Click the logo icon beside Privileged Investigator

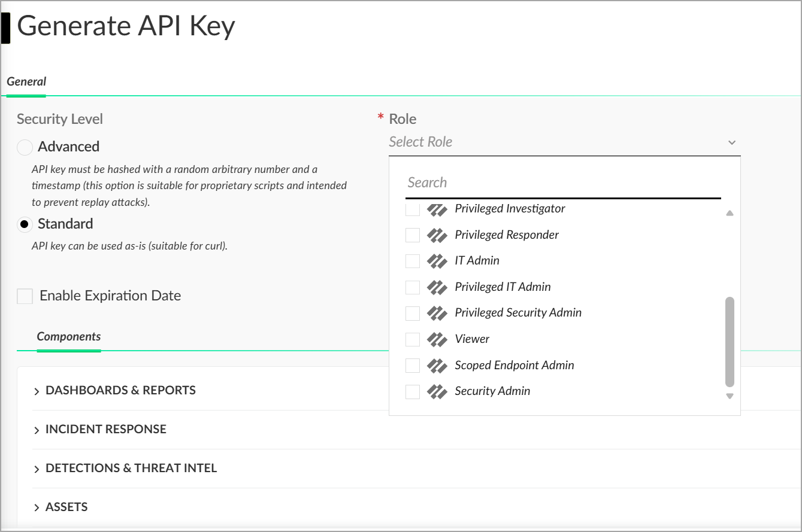(437, 209)
